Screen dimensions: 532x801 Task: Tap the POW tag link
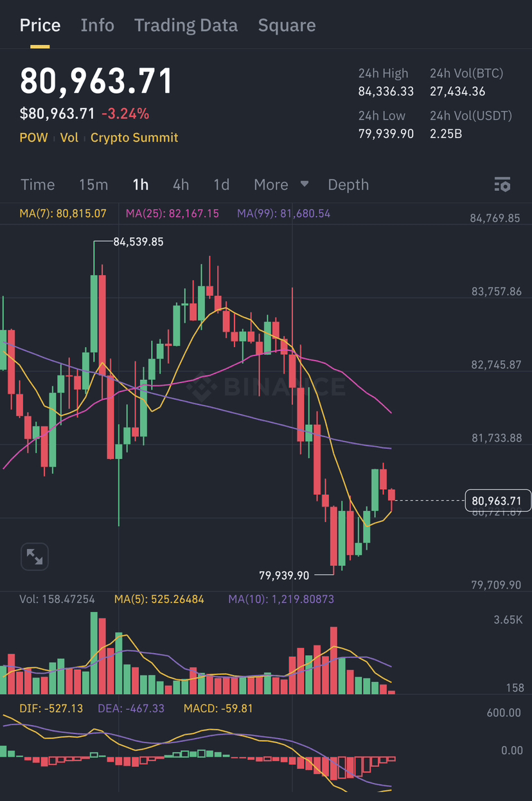pos(33,138)
